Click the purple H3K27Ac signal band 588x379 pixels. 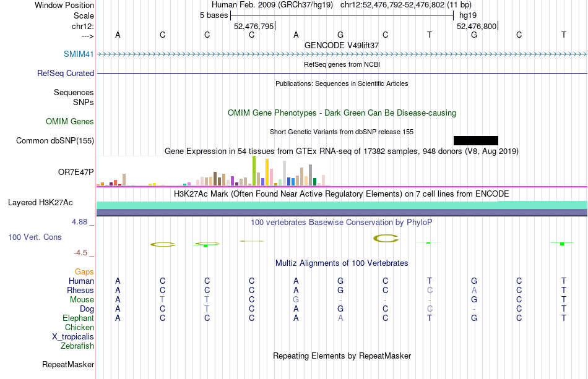tap(342, 212)
